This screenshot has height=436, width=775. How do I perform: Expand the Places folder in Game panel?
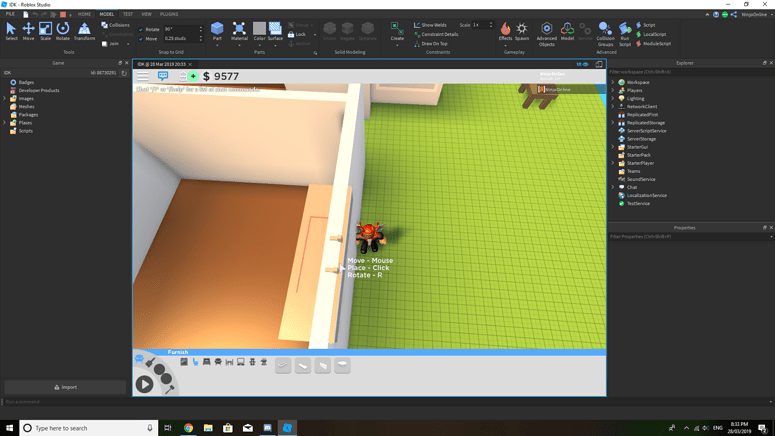(x=5, y=123)
